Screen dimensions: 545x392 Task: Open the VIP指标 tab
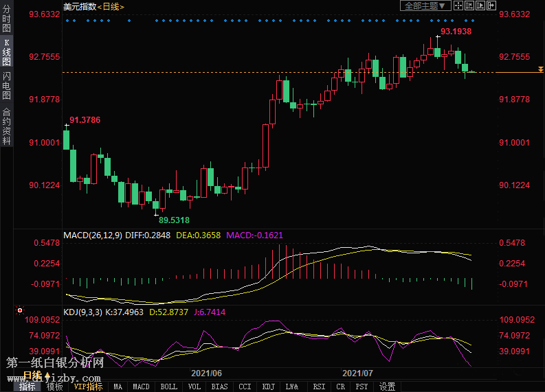88,387
